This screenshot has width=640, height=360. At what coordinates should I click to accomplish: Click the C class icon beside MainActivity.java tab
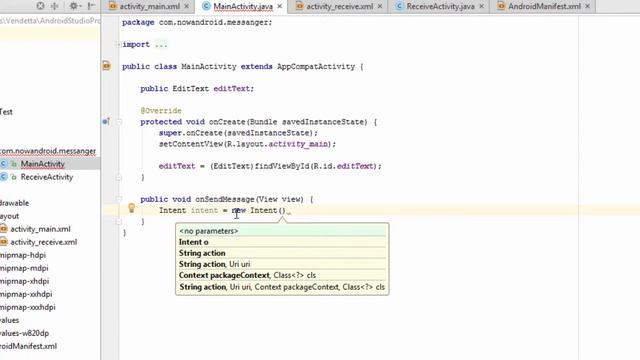click(x=206, y=6)
